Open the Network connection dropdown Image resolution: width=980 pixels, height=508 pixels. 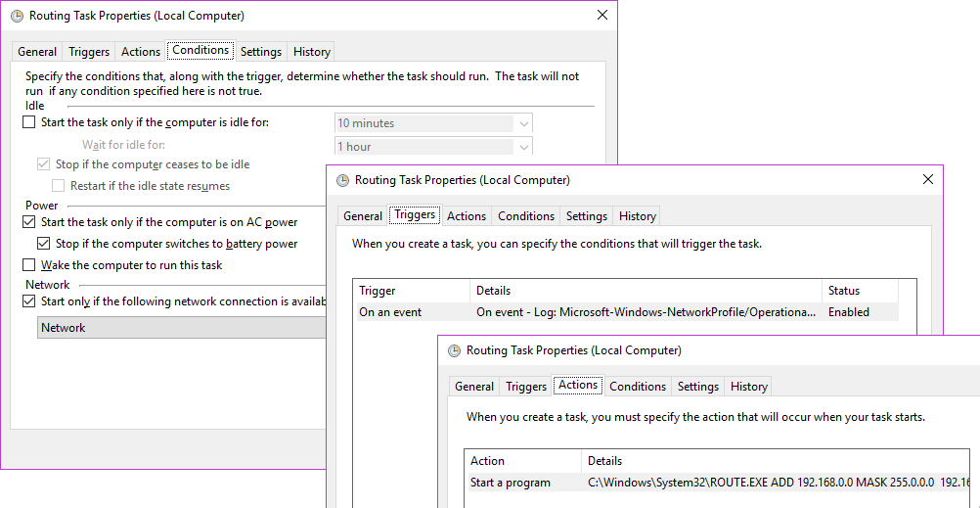click(181, 328)
